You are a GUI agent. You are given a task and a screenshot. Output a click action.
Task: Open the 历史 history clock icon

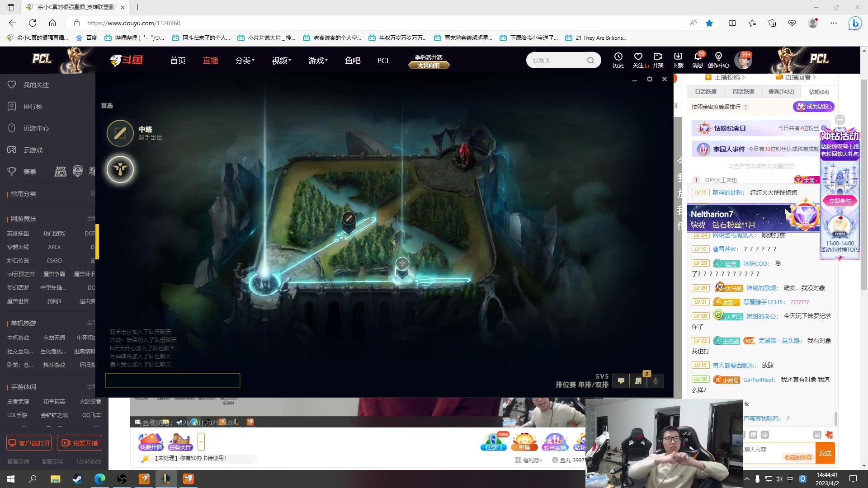click(618, 57)
